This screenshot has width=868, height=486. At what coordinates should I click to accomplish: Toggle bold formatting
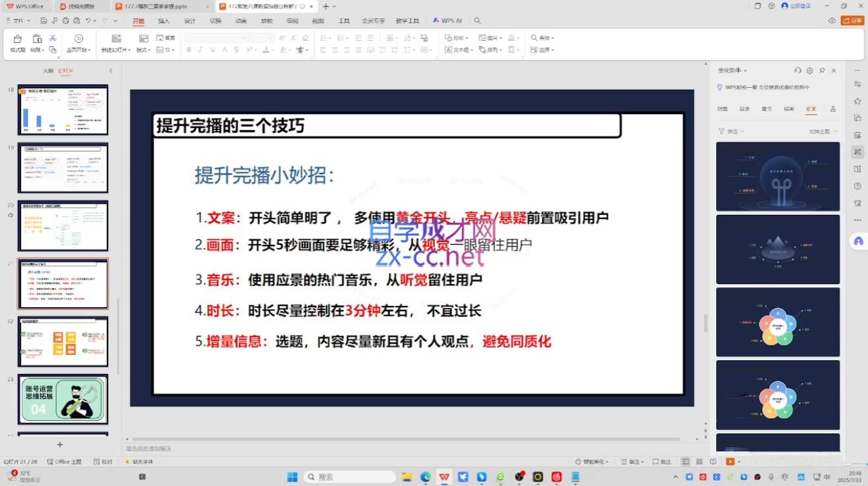189,50
